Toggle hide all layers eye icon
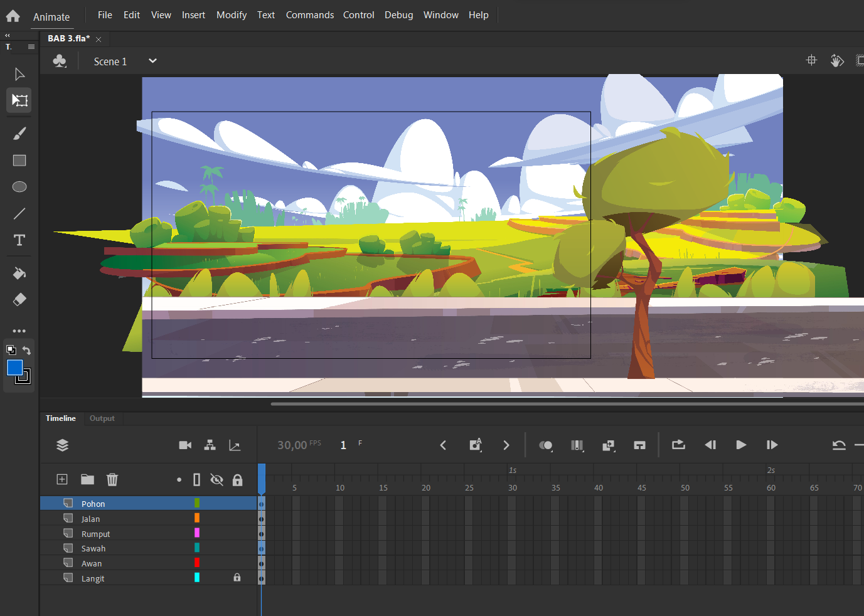This screenshot has width=864, height=616. point(216,479)
